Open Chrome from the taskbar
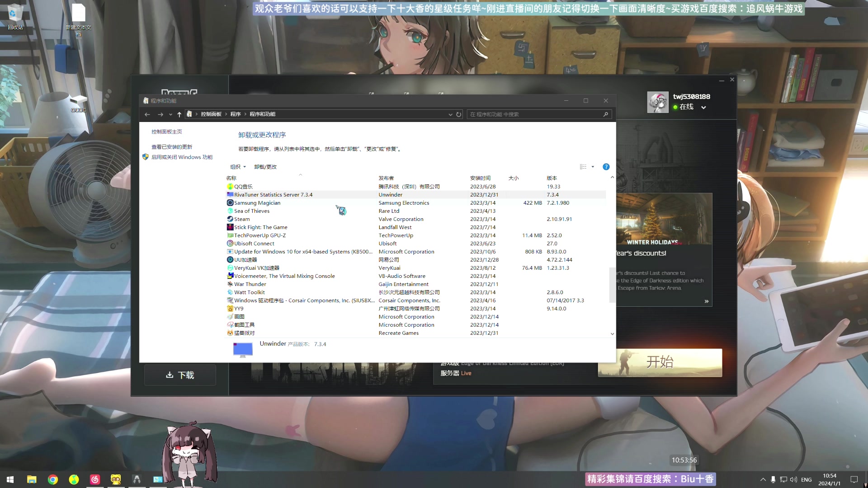This screenshot has height=488, width=868. pyautogui.click(x=53, y=479)
